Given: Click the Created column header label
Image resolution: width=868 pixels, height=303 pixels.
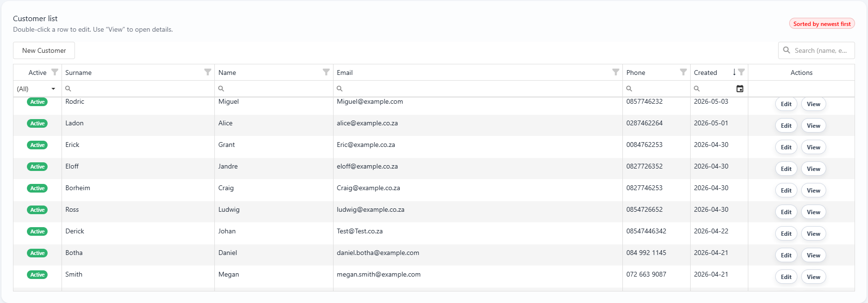Looking at the screenshot, I should [705, 73].
